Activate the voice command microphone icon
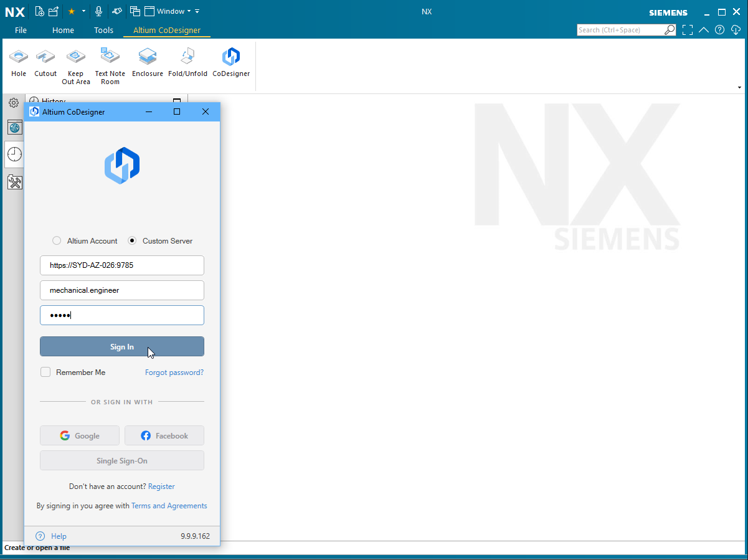Screen dimensions: 748x560 tap(98, 11)
